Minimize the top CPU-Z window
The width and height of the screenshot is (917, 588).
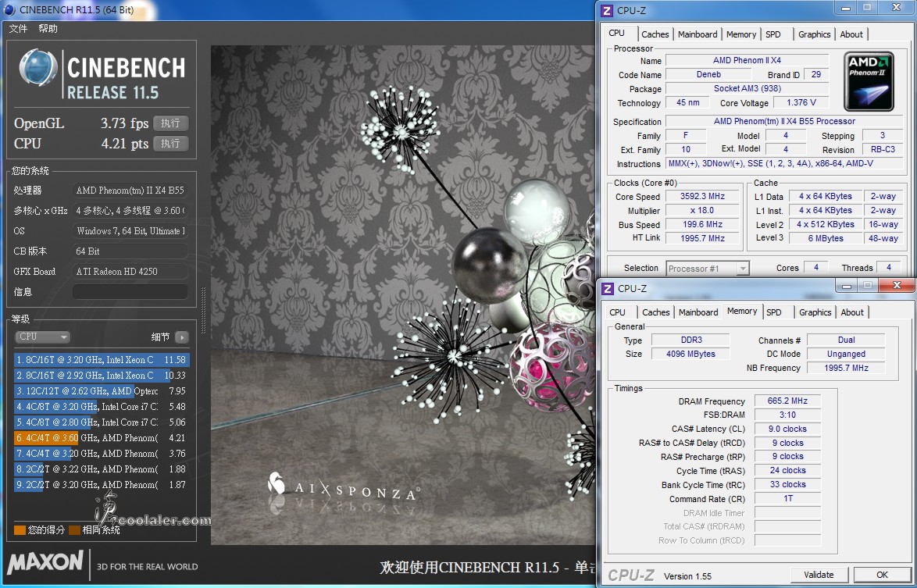[x=846, y=8]
